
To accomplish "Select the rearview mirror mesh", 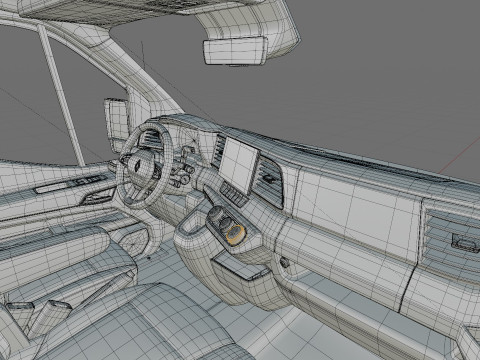I will [235, 52].
